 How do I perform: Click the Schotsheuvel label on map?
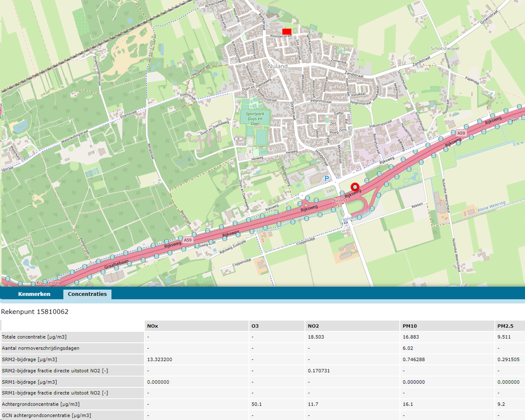point(445,49)
